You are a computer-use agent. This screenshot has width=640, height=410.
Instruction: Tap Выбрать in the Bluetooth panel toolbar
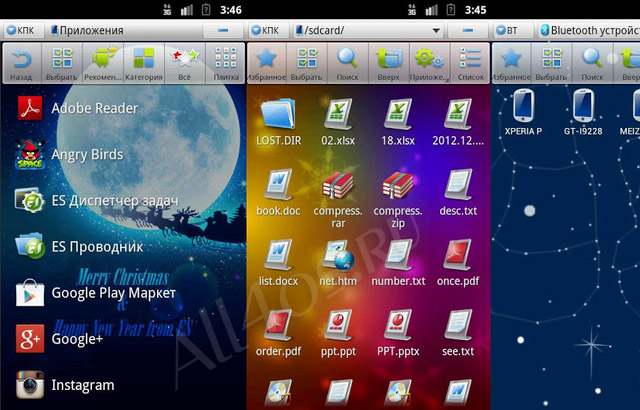[x=552, y=64]
